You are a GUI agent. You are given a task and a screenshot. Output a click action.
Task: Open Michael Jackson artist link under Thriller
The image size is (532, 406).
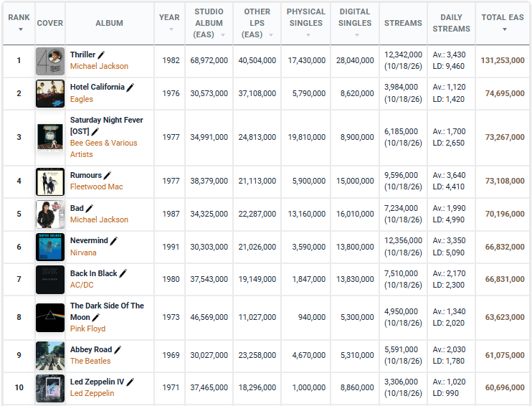[99, 66]
